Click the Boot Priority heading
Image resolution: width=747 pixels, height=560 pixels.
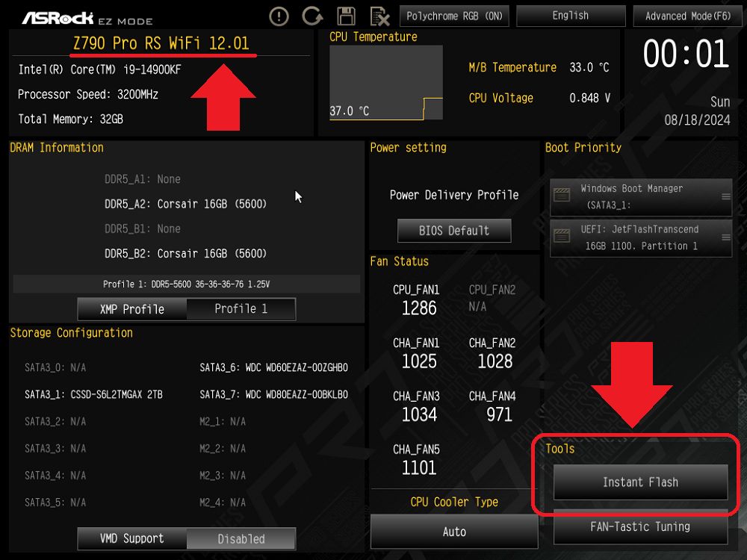coord(583,148)
